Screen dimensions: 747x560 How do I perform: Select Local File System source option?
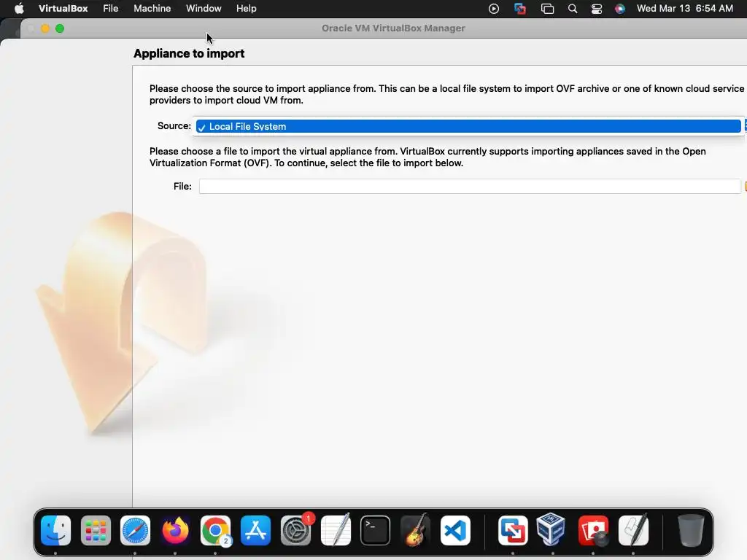click(468, 126)
